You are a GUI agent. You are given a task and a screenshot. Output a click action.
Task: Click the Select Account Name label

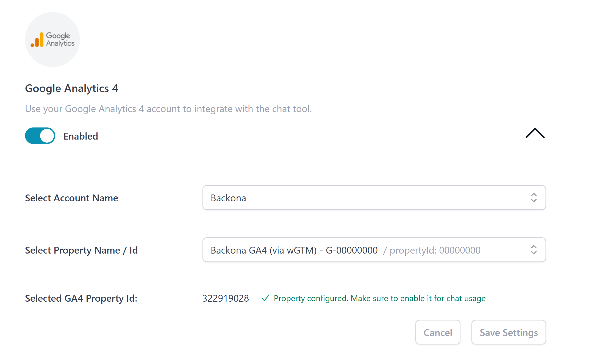pyautogui.click(x=71, y=198)
